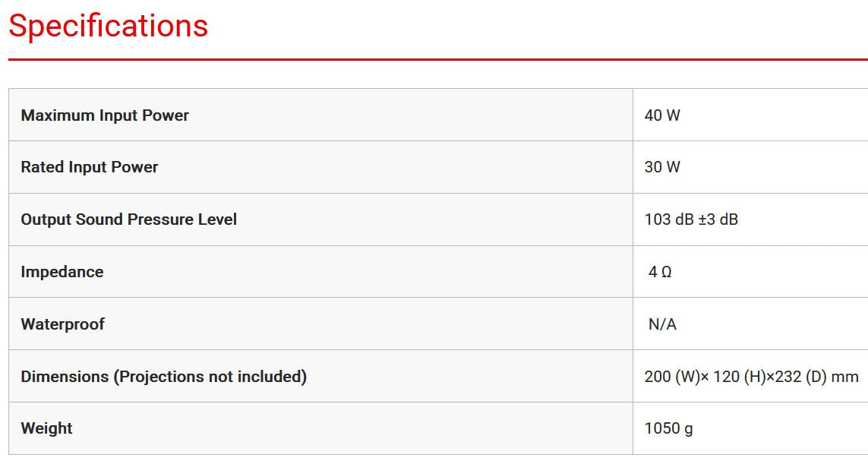
Task: Click the word Projections in Dimensions label
Action: [163, 377]
